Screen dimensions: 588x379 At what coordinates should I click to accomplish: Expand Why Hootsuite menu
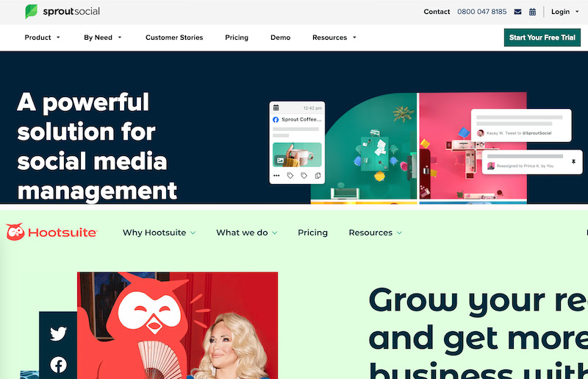159,233
